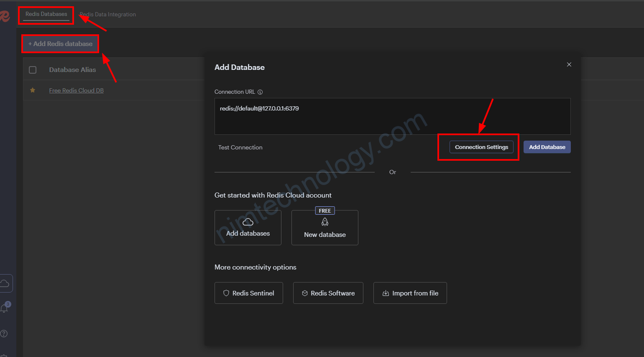The width and height of the screenshot is (644, 357).
Task: Click favorite star for Free Redis Cloud DB
Action: tap(33, 90)
